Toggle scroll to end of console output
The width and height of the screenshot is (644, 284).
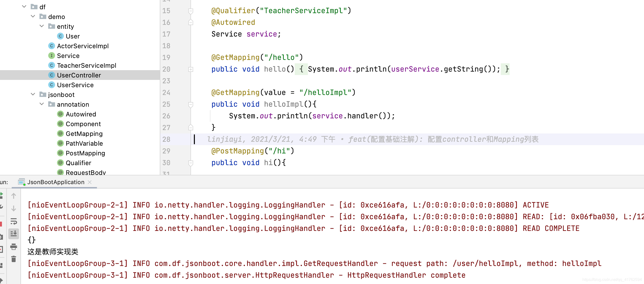pos(14,234)
